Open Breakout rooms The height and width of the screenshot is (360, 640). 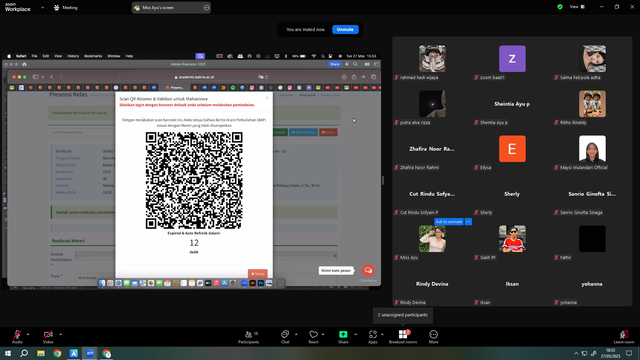(x=403, y=337)
